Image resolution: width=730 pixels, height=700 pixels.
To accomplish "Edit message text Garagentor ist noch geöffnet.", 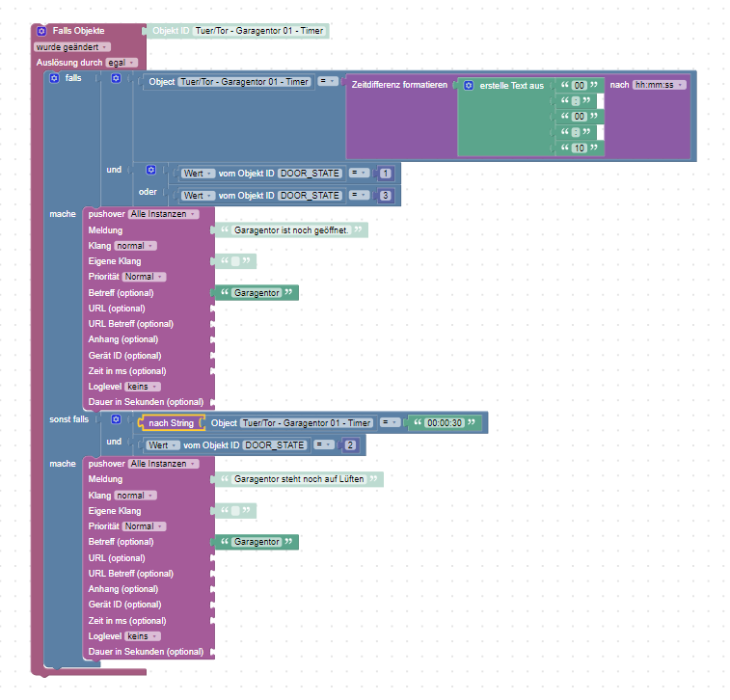I will coord(291,230).
